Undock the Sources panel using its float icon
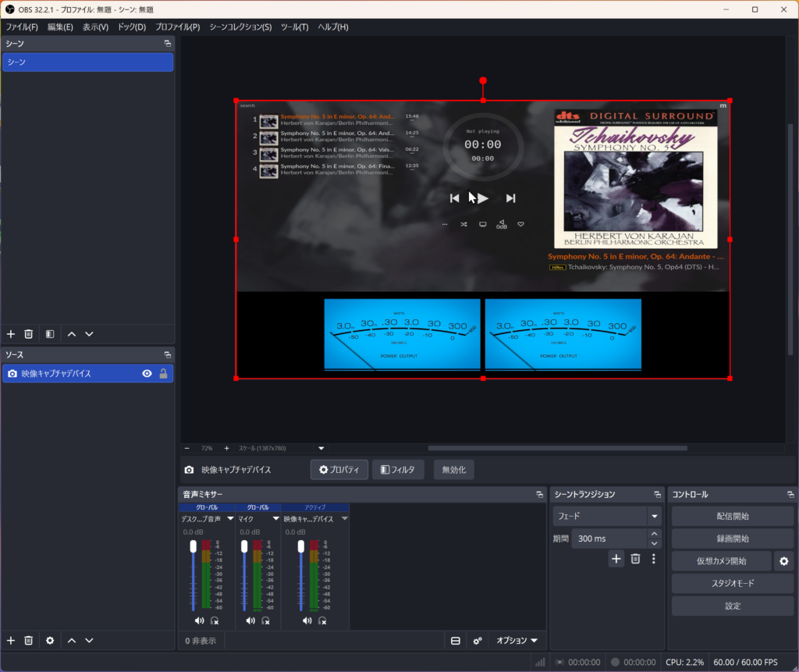This screenshot has height=672, width=799. coord(167,355)
